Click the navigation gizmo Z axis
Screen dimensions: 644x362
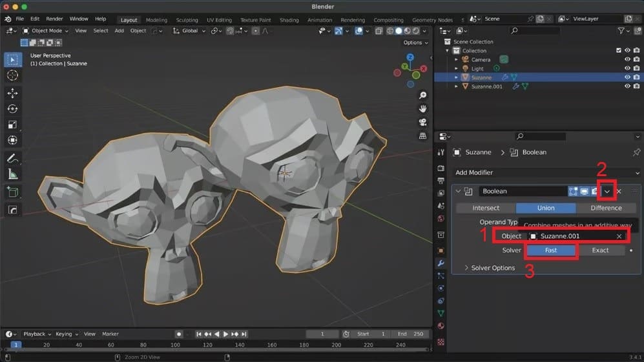point(410,57)
